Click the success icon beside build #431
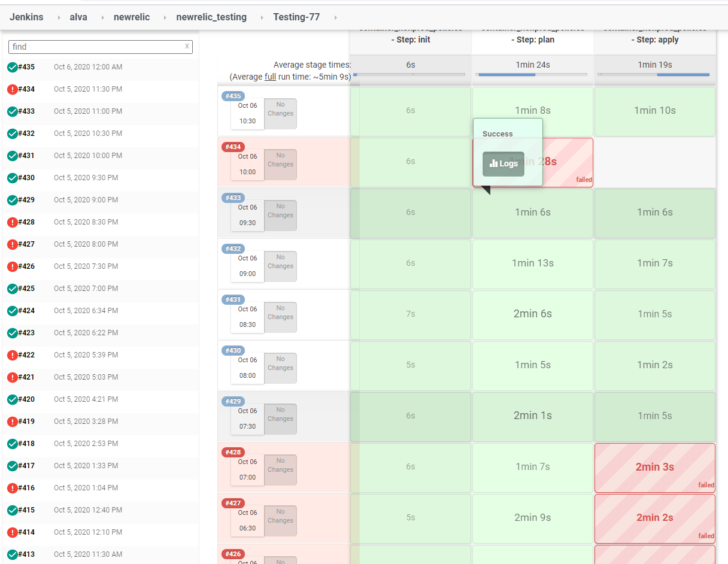728x564 pixels. [13, 156]
